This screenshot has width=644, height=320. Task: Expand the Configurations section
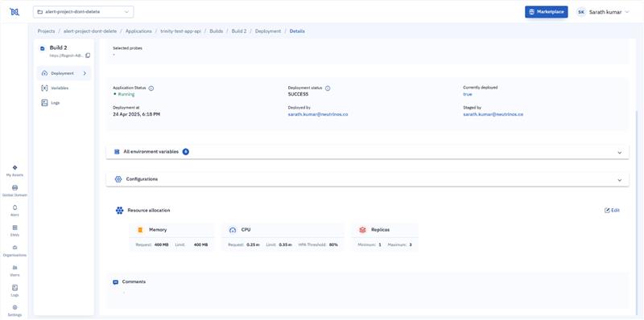pyautogui.click(x=620, y=179)
